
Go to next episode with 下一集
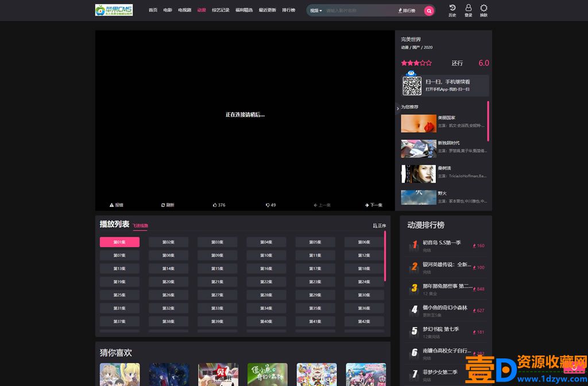pyautogui.click(x=373, y=205)
